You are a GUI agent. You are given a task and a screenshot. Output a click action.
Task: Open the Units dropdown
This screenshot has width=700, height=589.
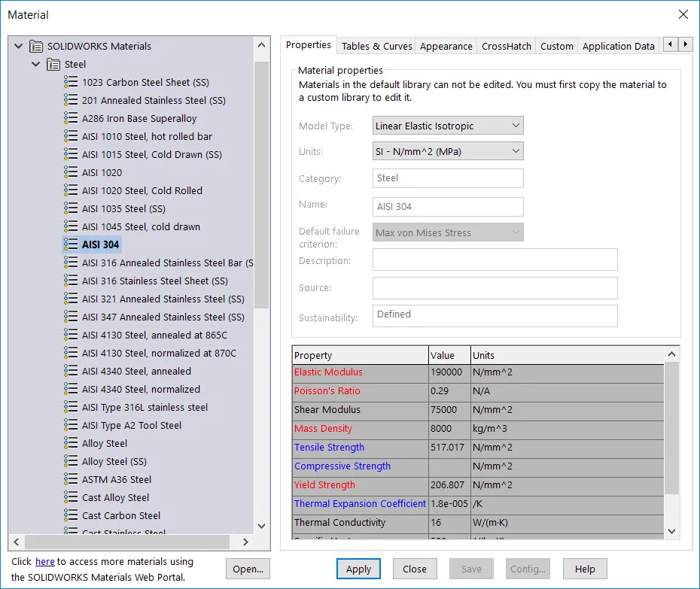tap(515, 150)
